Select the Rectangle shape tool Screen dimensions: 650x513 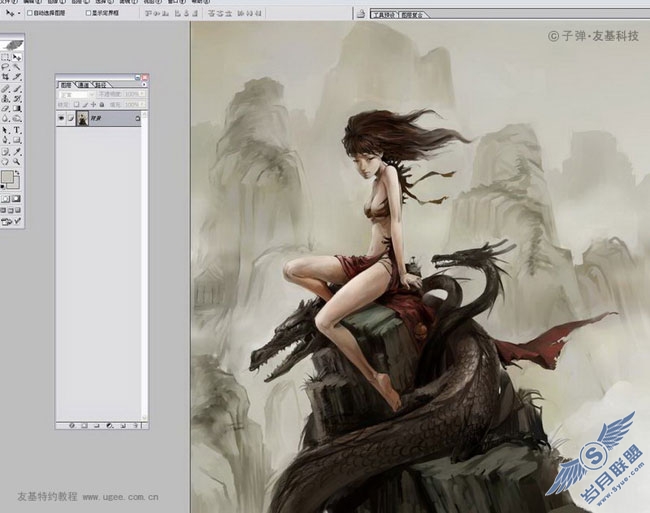tap(17, 140)
